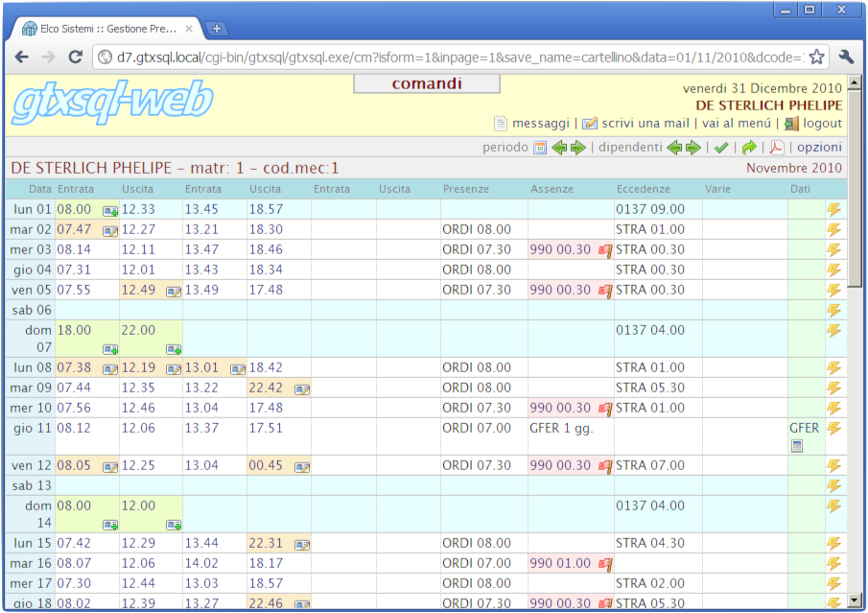Click the comandi button
The height and width of the screenshot is (613, 868).
tap(427, 83)
